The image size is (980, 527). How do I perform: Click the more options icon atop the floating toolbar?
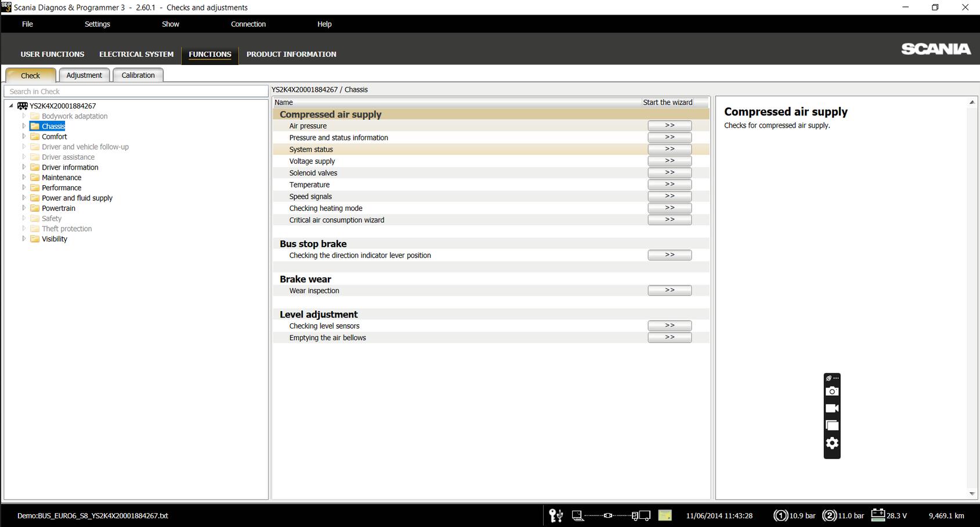pos(830,377)
